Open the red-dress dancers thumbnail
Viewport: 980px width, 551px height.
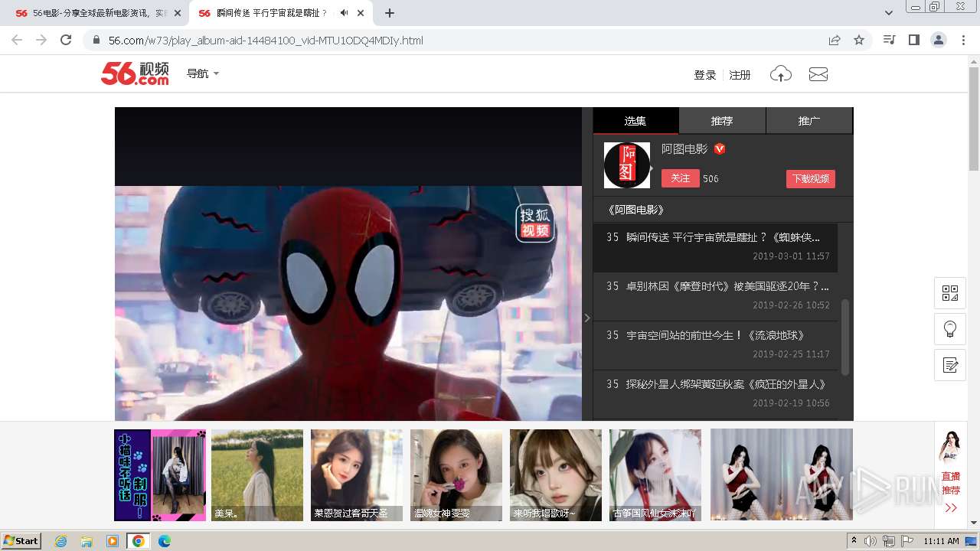[x=782, y=475]
